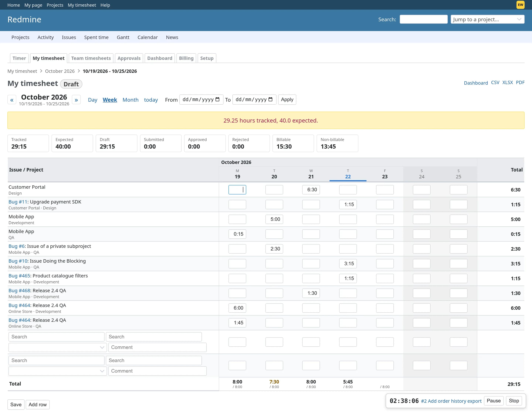Go to the previous week arrow
Image resolution: width=532 pixels, height=414 pixels.
[12, 100]
